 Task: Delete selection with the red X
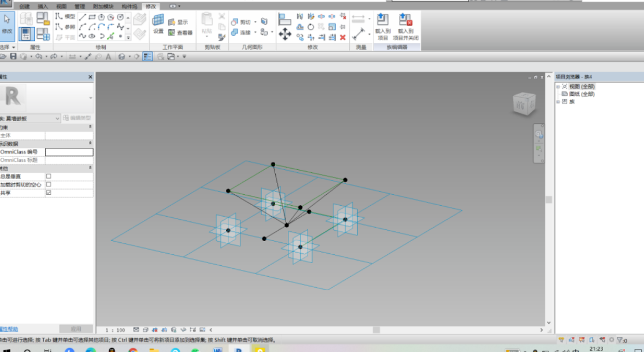pyautogui.click(x=343, y=38)
